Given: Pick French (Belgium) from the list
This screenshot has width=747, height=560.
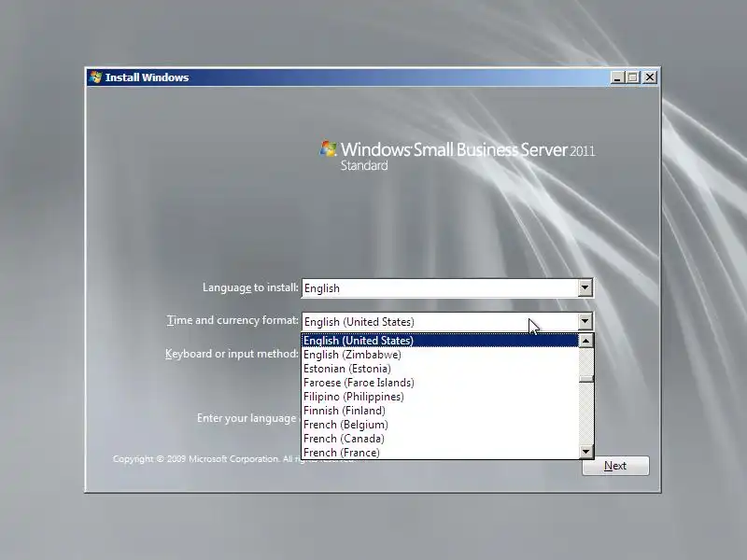Looking at the screenshot, I should [440, 425].
